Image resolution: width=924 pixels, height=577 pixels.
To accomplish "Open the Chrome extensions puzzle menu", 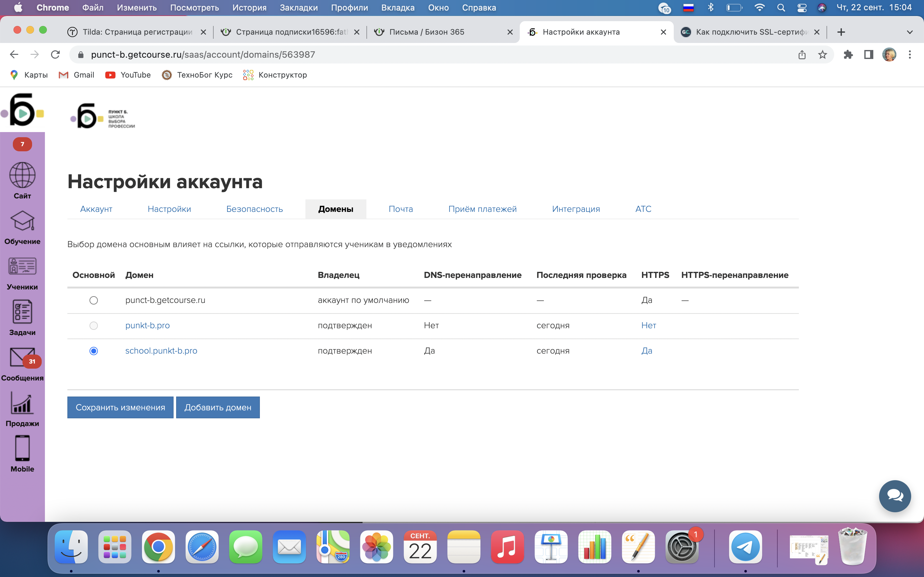I will tap(848, 54).
